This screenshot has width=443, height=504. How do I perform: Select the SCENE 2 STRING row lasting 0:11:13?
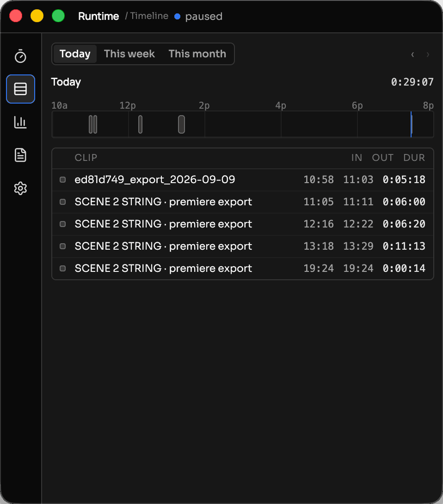click(243, 246)
